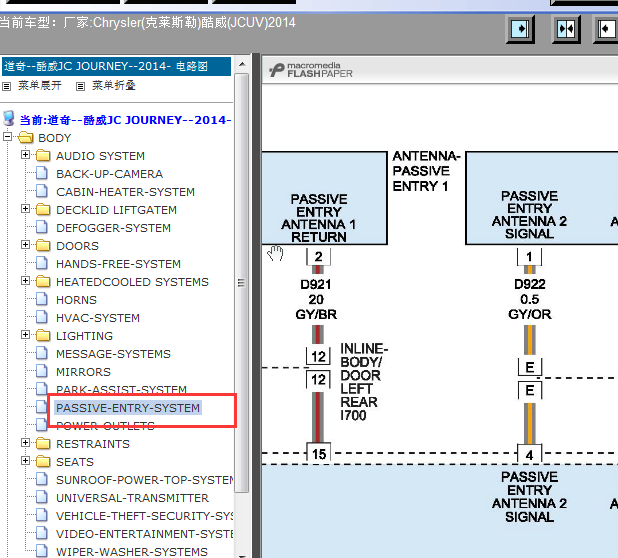Open the CABIN-HEATER-SYSTEM diagram
The height and width of the screenshot is (558, 618).
click(x=125, y=192)
